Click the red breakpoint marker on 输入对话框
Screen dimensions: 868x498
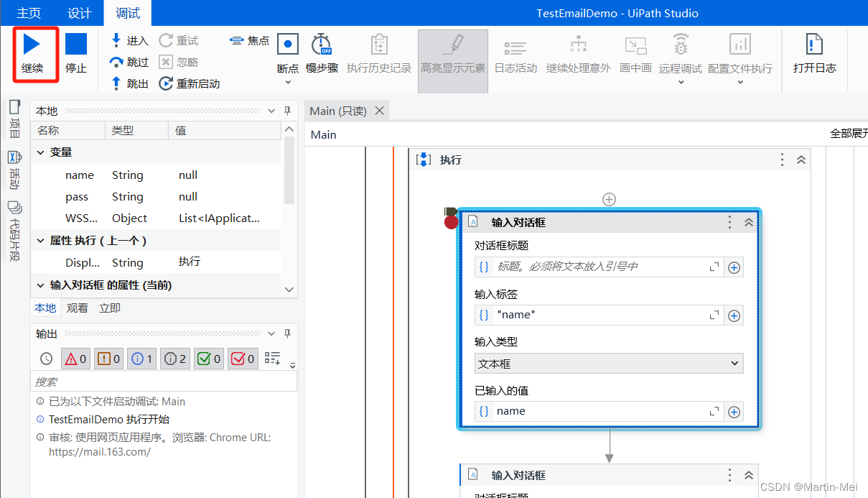point(451,222)
